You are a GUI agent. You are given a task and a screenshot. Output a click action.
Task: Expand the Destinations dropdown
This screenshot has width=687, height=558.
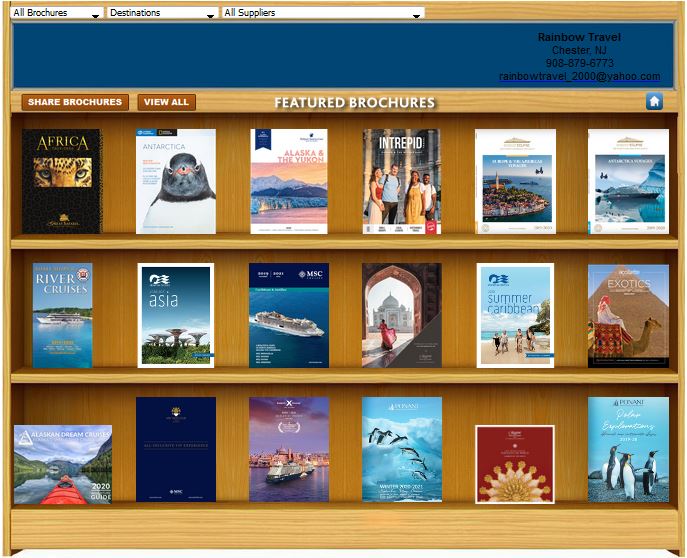pyautogui.click(x=161, y=13)
